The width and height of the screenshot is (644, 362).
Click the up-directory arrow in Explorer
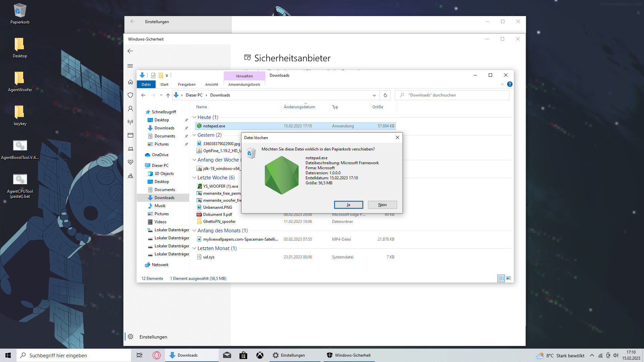click(168, 95)
